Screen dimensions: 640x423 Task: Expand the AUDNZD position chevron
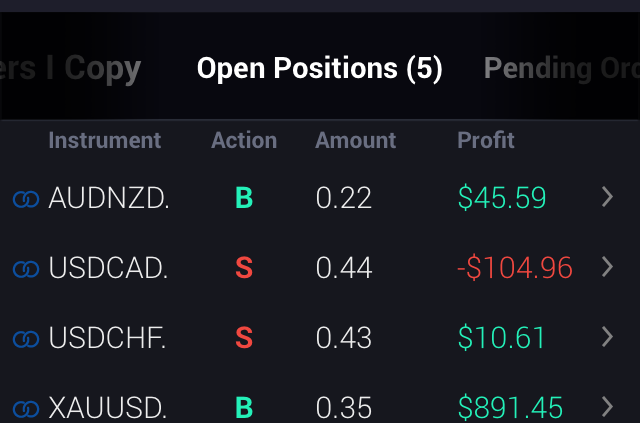(607, 198)
